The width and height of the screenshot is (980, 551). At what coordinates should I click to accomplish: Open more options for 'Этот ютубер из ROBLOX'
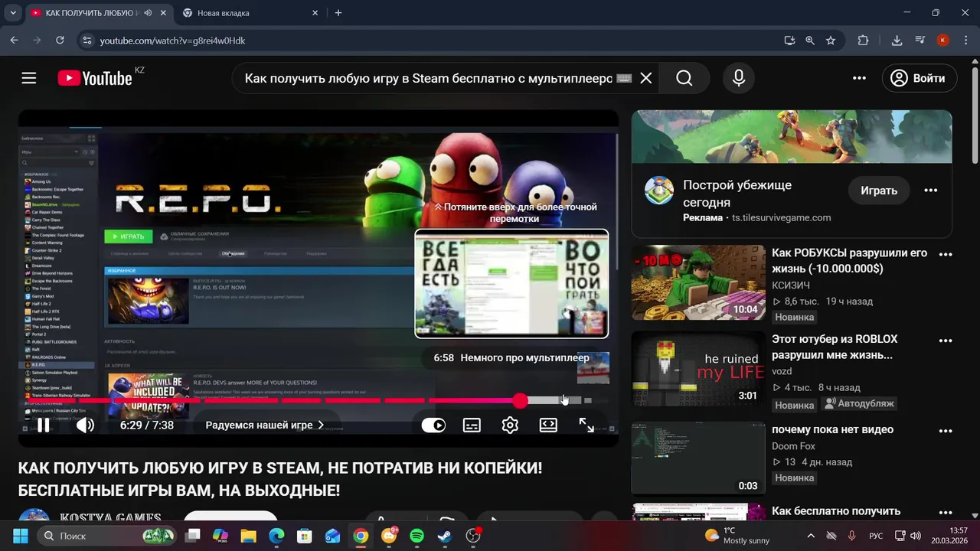pos(946,341)
